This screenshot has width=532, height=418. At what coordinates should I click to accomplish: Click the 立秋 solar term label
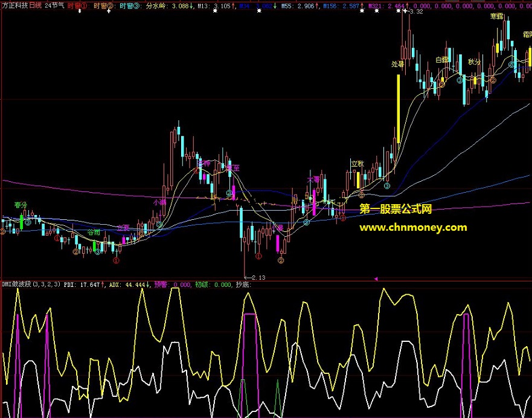(x=357, y=164)
